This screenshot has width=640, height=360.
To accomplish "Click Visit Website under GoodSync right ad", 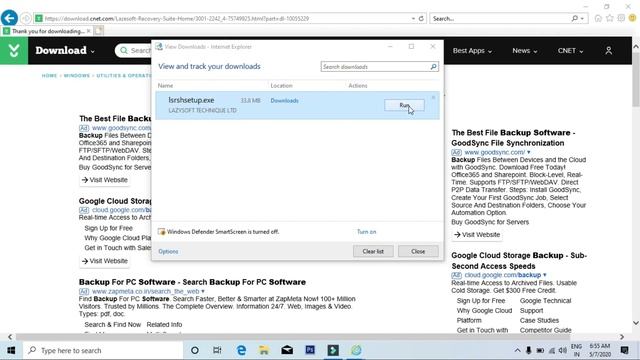I will point(477,235).
